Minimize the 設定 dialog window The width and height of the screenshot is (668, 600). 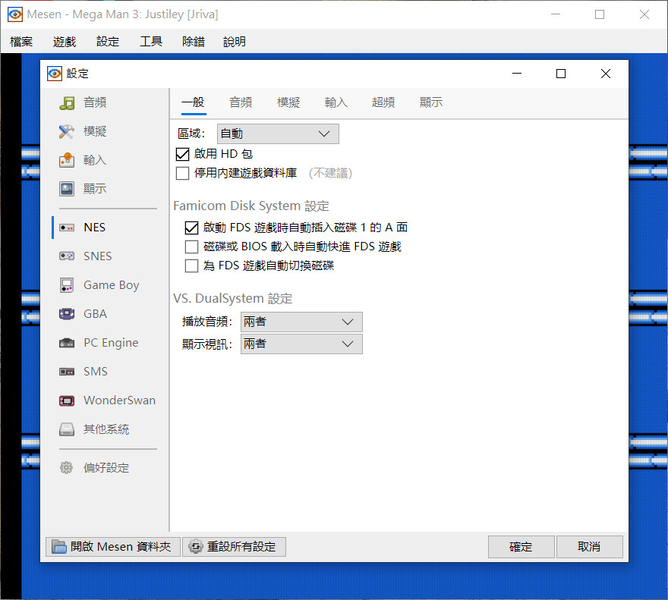[x=517, y=74]
